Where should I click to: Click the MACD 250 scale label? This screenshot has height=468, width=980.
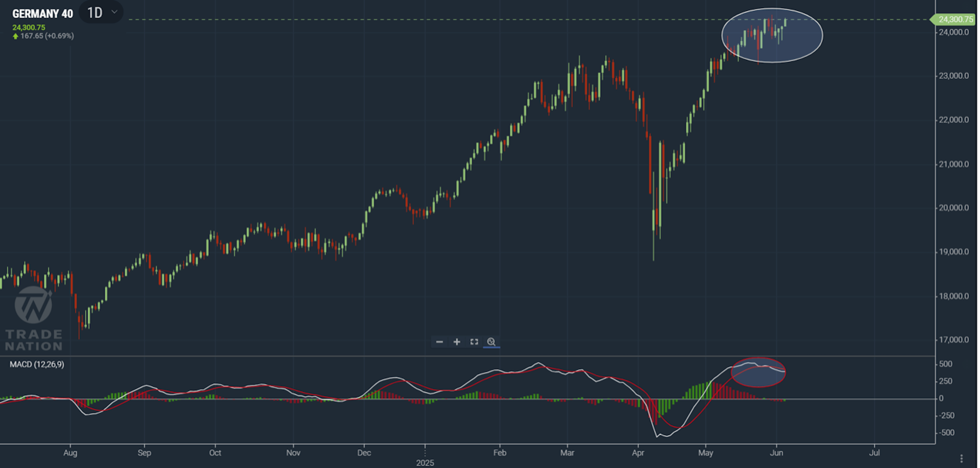(945, 381)
